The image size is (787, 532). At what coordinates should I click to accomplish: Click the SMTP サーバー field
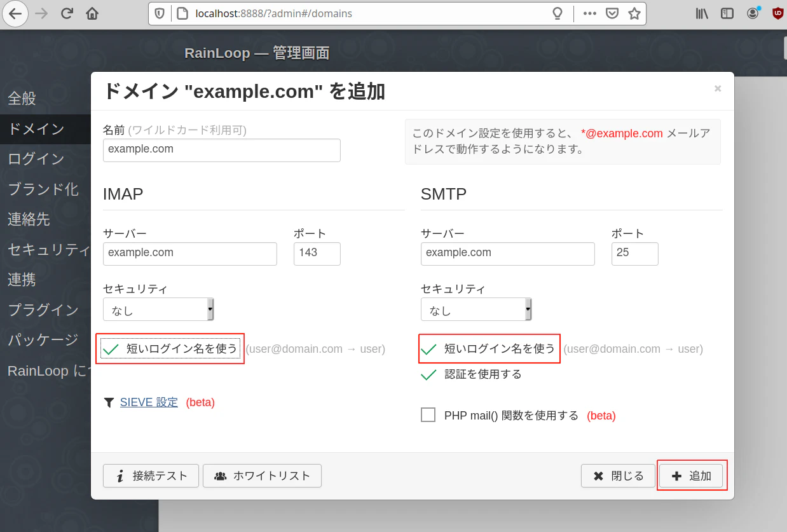(x=508, y=253)
